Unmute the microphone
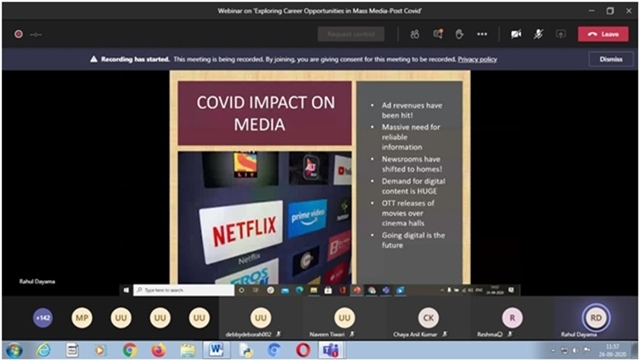Screen dimensions: 640x361 coord(538,34)
